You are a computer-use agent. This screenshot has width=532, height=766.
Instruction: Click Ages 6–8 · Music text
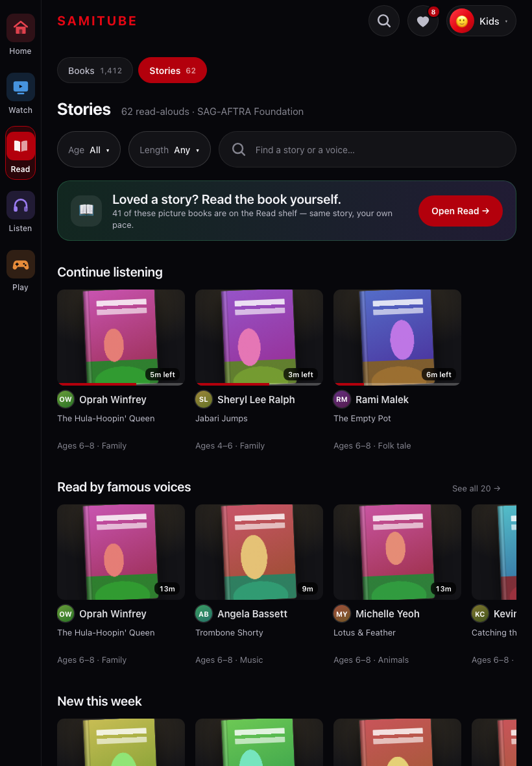click(229, 660)
